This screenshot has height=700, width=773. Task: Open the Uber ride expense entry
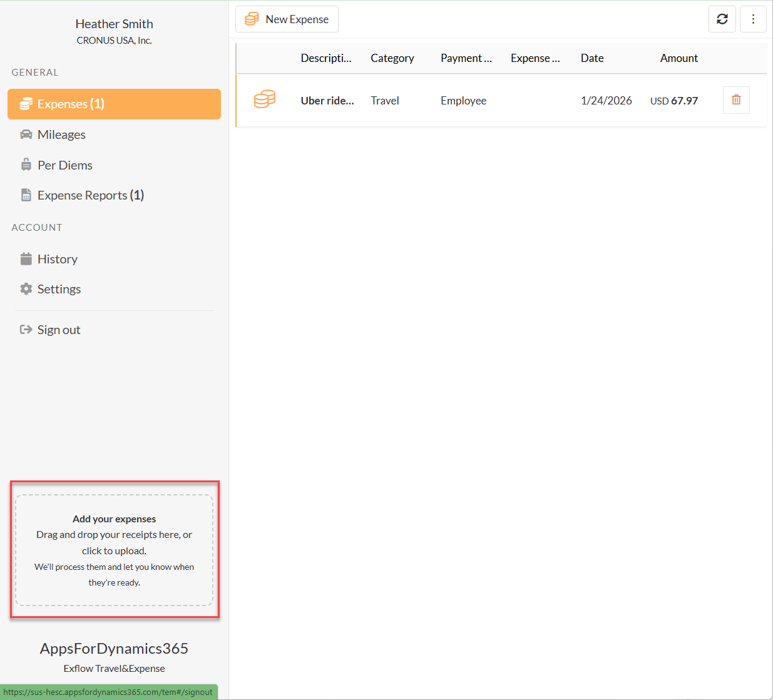[x=327, y=101]
